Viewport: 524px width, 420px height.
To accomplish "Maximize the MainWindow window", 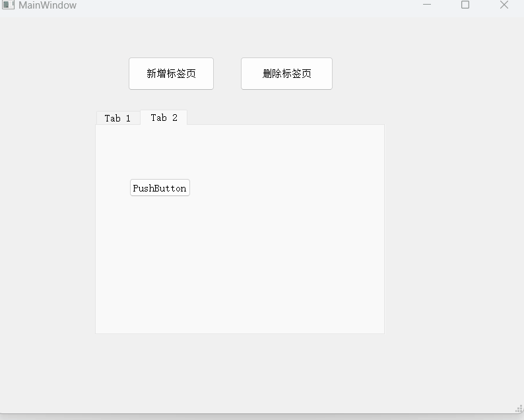I will pyautogui.click(x=465, y=5).
